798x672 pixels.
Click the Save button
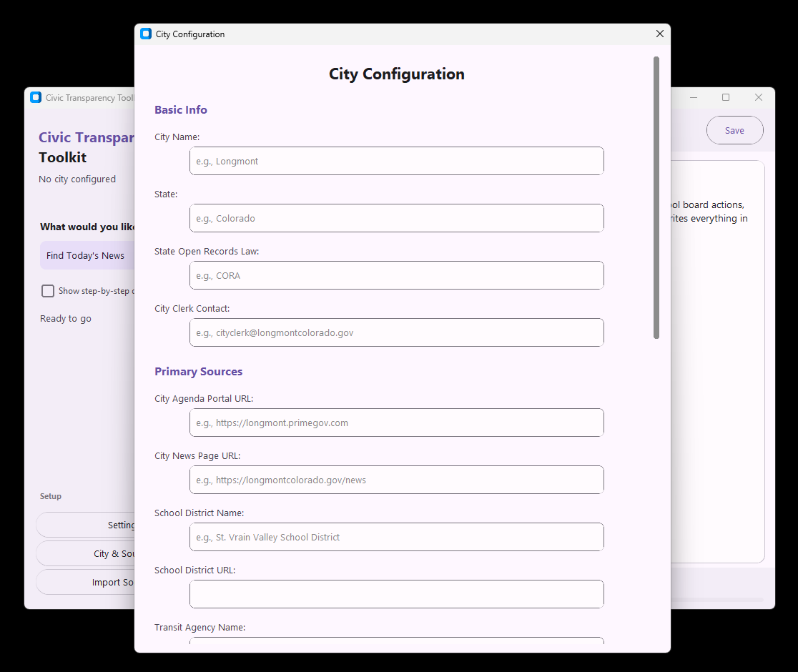[x=734, y=130]
